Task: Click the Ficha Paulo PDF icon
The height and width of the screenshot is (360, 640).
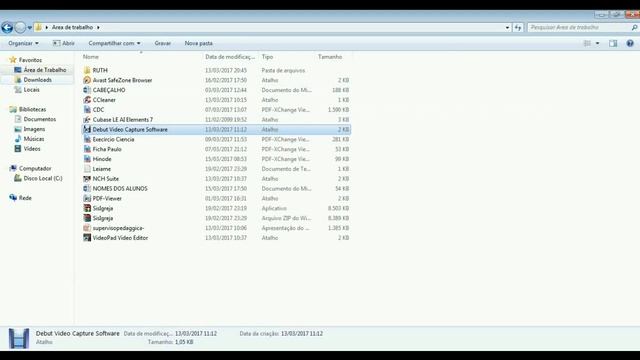Action: [87, 149]
